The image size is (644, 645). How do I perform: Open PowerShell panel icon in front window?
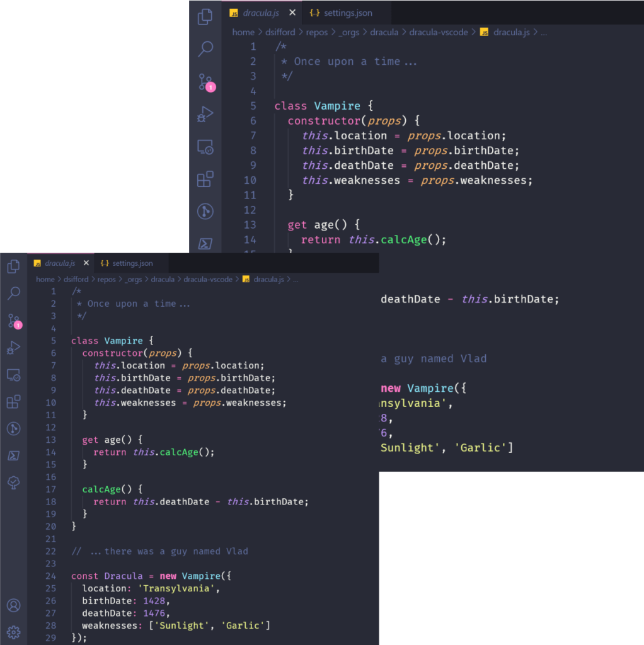pos(13,455)
